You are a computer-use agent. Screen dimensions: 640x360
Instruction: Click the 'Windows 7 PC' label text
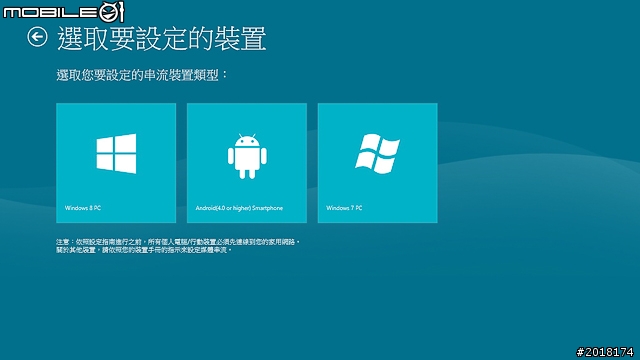point(344,208)
